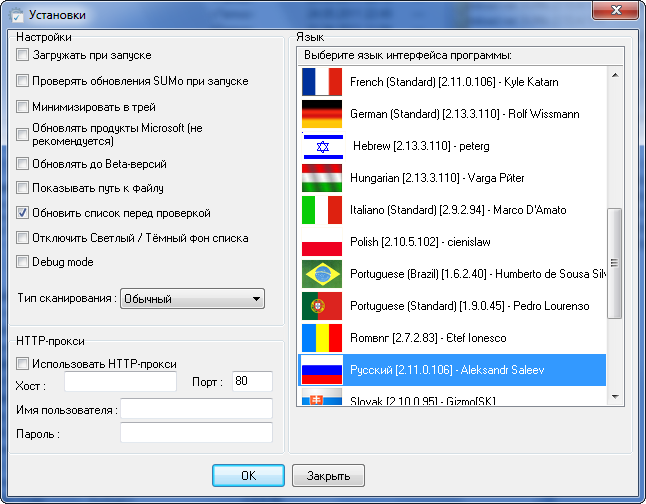The image size is (646, 504).
Task: Select Polish [2.10.5.102] - cienislaw entry
Action: tap(452, 242)
